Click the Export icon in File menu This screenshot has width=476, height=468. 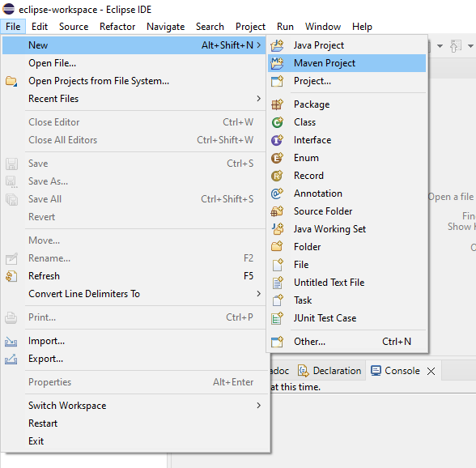click(x=11, y=360)
